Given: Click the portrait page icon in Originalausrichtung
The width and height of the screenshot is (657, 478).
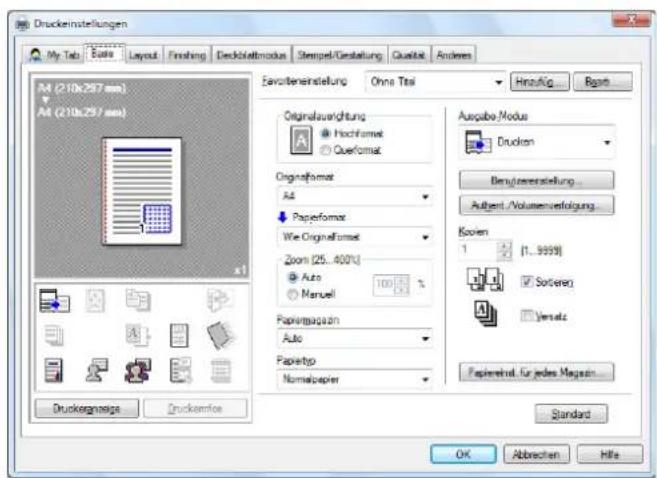Looking at the screenshot, I should pyautogui.click(x=301, y=140).
